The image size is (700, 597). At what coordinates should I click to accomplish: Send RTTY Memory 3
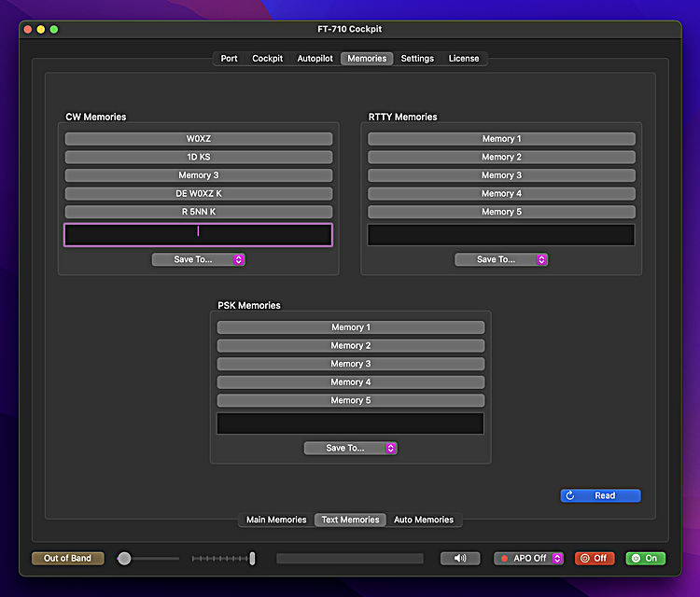click(x=501, y=175)
